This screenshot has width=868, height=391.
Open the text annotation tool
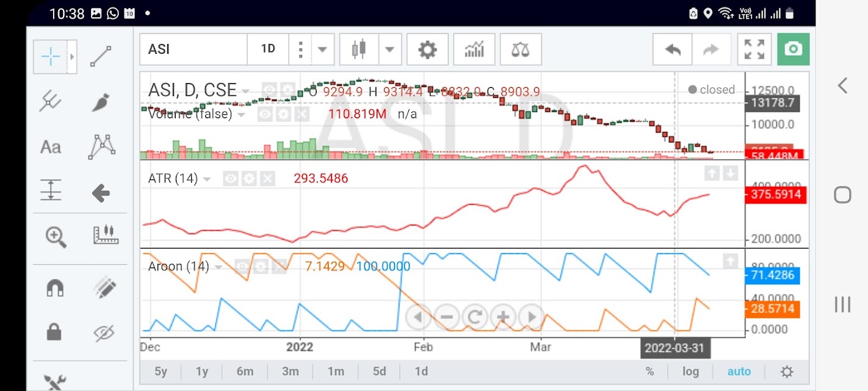click(51, 147)
